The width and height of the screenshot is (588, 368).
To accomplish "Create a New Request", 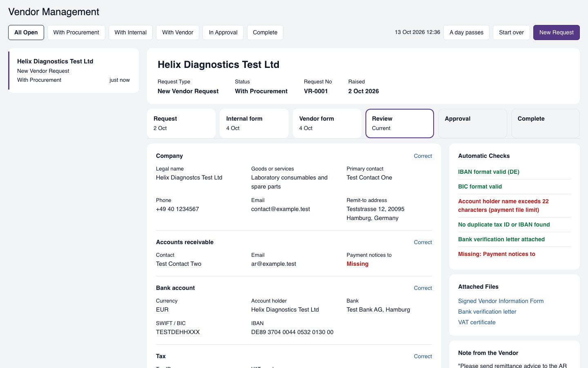I will click(556, 32).
